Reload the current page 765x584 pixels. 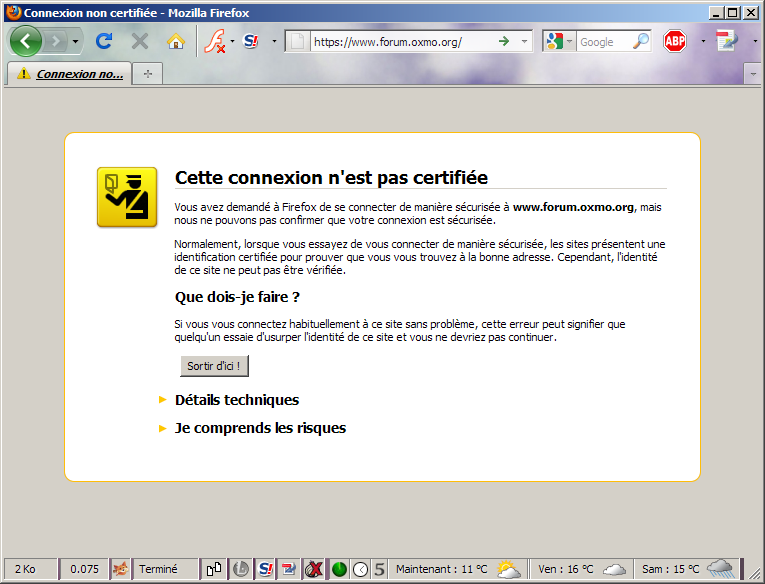(104, 41)
